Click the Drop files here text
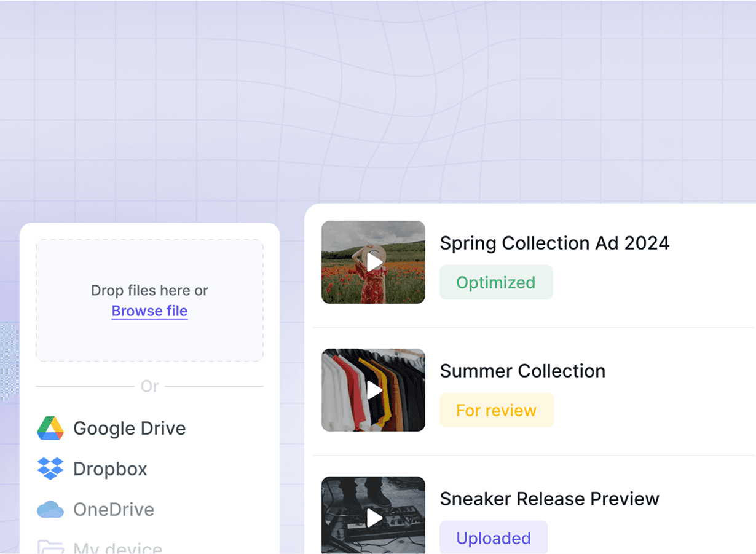Viewport: 756px width, 554px height. tap(149, 290)
